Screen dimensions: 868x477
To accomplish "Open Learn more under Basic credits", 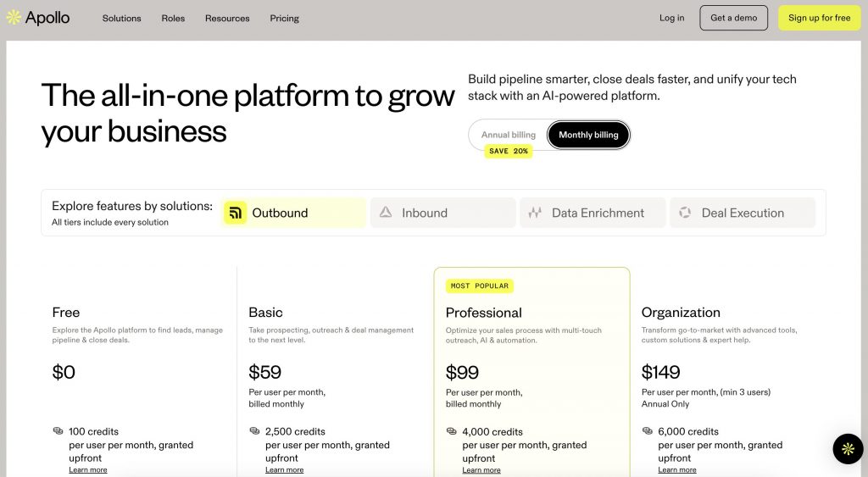I will coord(284,470).
